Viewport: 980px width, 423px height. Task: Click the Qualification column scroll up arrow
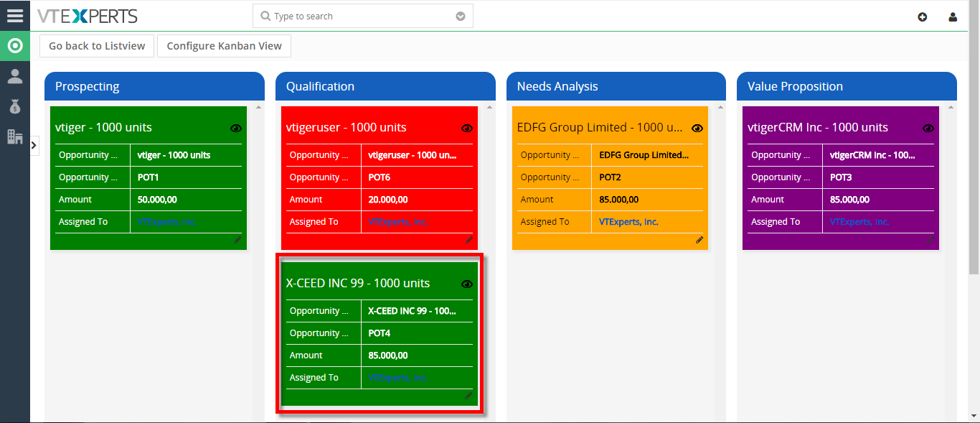pyautogui.click(x=490, y=108)
